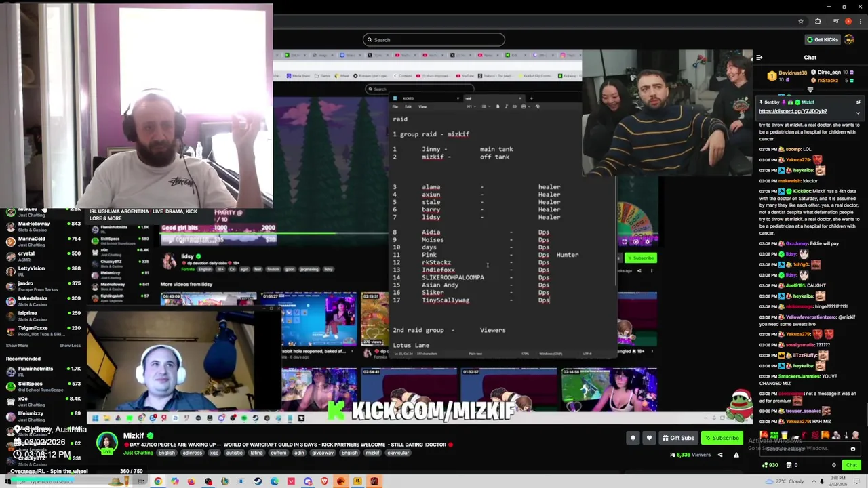Open the Chrome profile avatar
868x488 pixels.
tap(848, 21)
